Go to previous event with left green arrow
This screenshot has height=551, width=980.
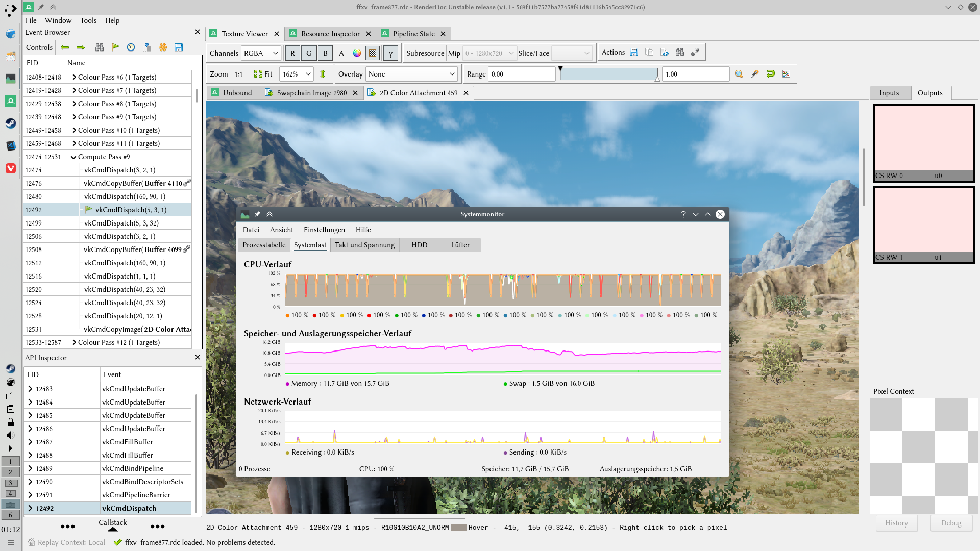tap(65, 47)
